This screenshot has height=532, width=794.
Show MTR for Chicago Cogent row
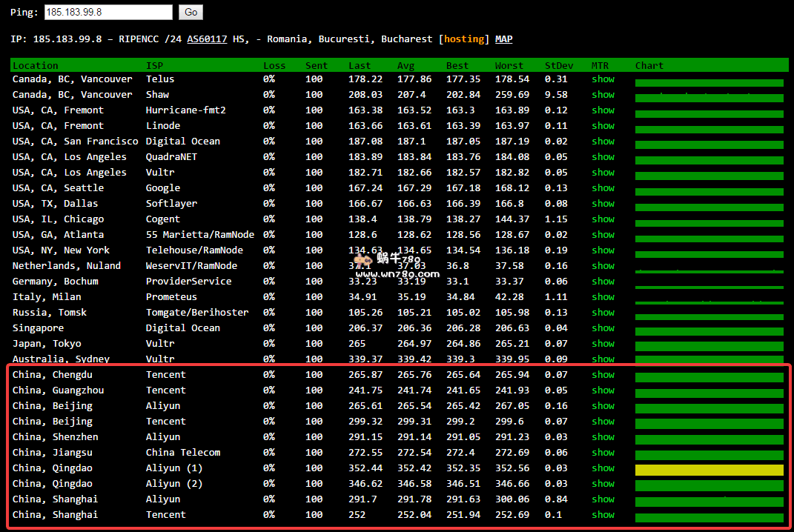pyautogui.click(x=603, y=219)
